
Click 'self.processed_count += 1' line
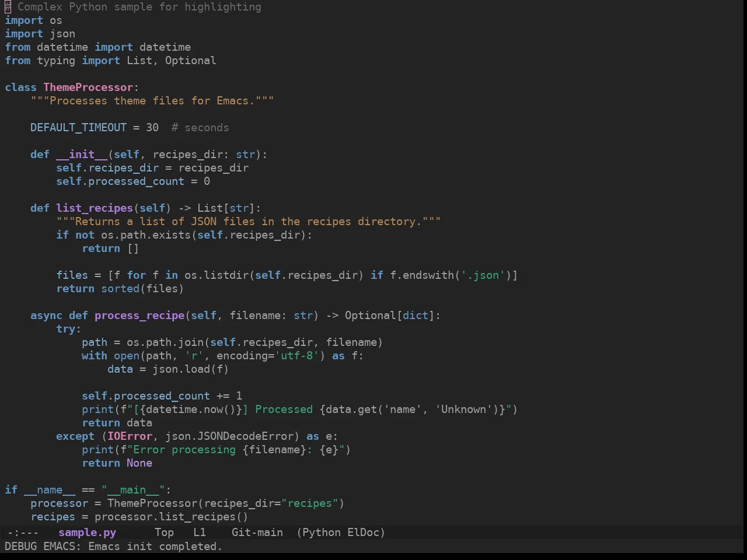pyautogui.click(x=162, y=396)
